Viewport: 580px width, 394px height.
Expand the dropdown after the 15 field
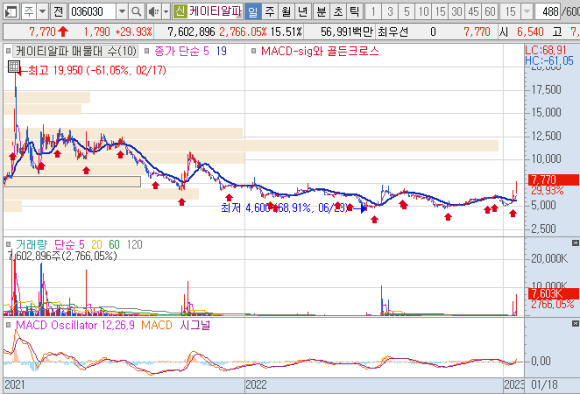527,12
